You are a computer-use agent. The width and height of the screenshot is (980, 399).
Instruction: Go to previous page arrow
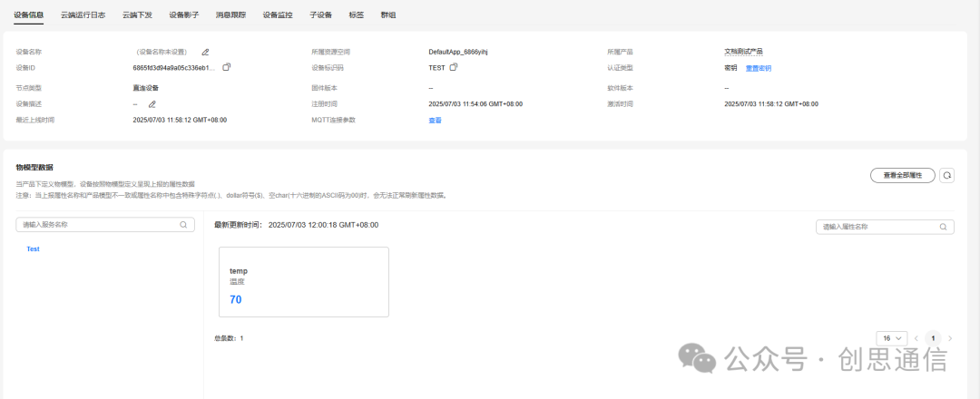(x=916, y=338)
